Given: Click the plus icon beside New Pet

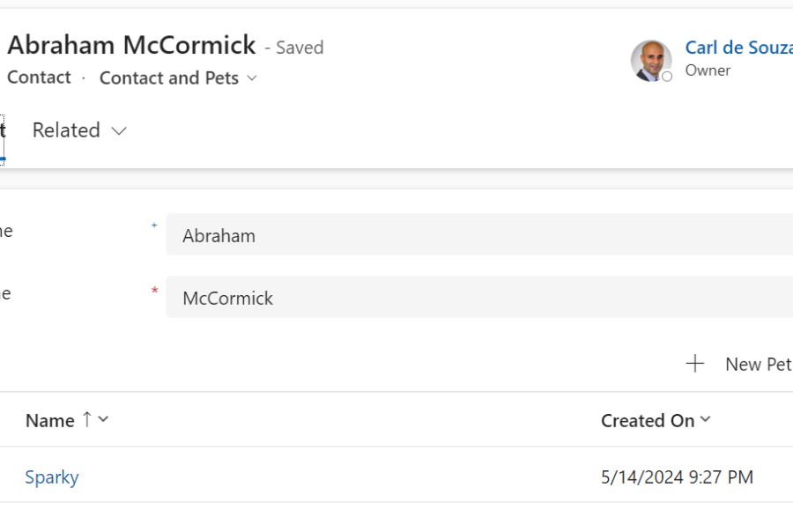Looking at the screenshot, I should (x=696, y=363).
